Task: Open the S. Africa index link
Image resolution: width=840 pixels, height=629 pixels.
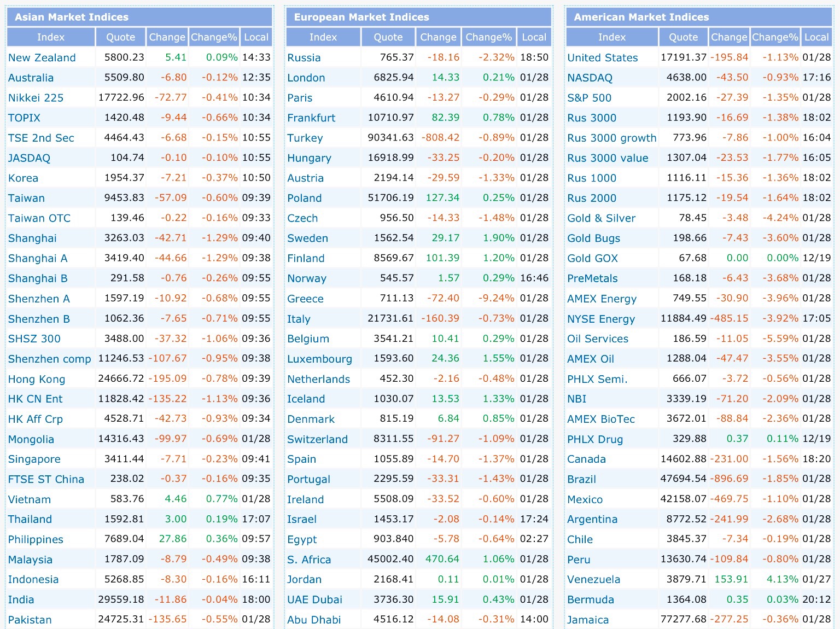Action: pyautogui.click(x=309, y=560)
